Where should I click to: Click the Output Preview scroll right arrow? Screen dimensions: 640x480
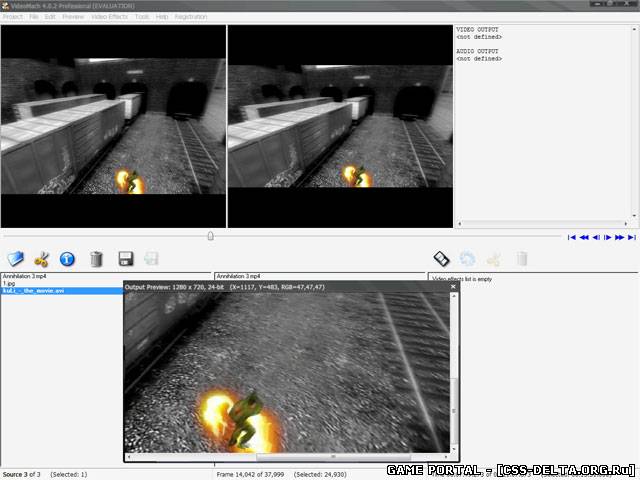tap(446, 457)
